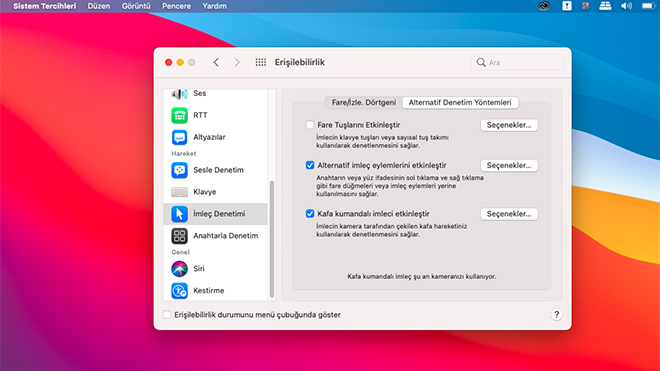Select RTT label in the sidebar
Viewport: 660px width, 371px height.
(200, 115)
